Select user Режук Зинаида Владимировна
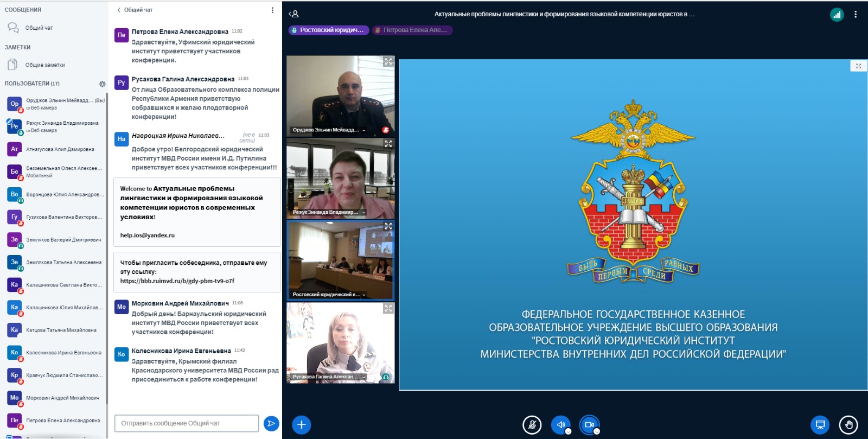Screen dimensions: 868x439 54,126
